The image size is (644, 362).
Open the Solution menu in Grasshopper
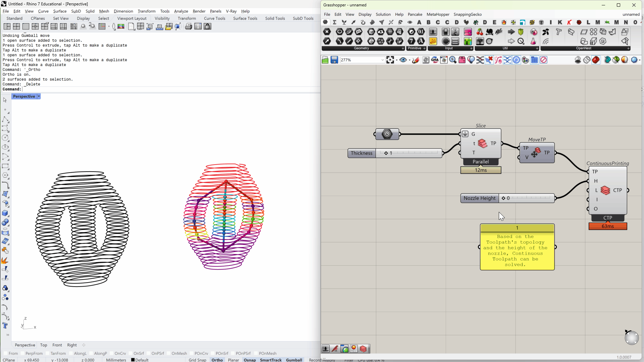[x=383, y=14]
